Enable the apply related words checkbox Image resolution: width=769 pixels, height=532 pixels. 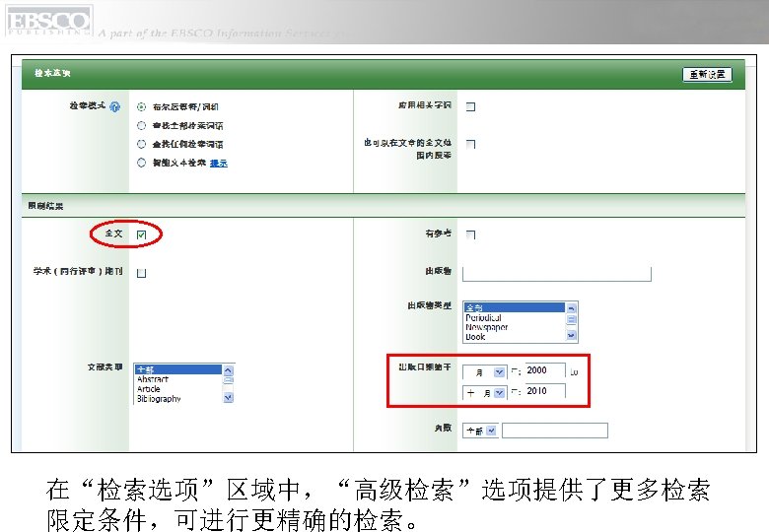point(470,106)
